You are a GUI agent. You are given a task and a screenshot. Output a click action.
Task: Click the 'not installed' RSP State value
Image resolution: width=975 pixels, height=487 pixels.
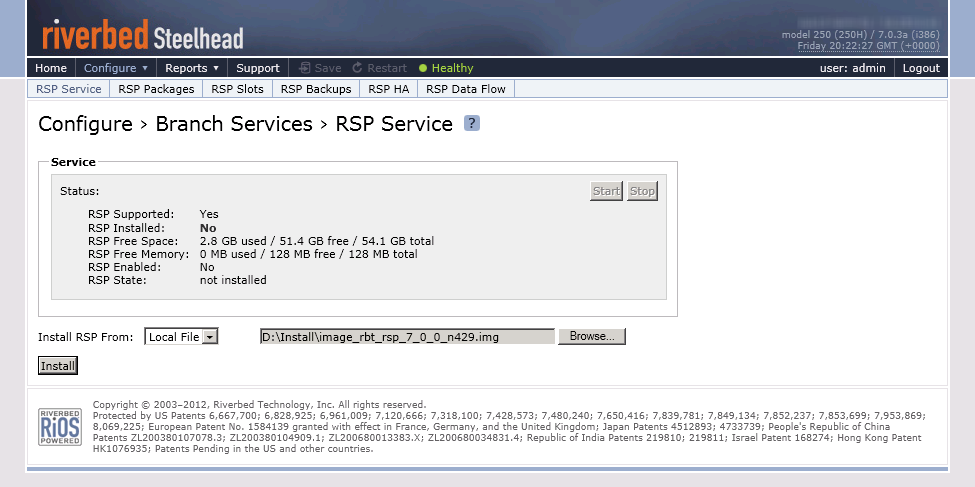233,280
